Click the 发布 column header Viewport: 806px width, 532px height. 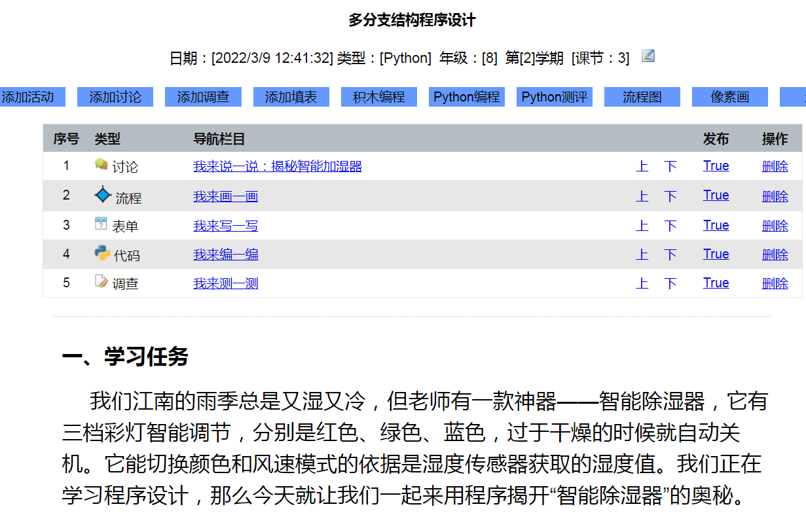pyautogui.click(x=716, y=139)
